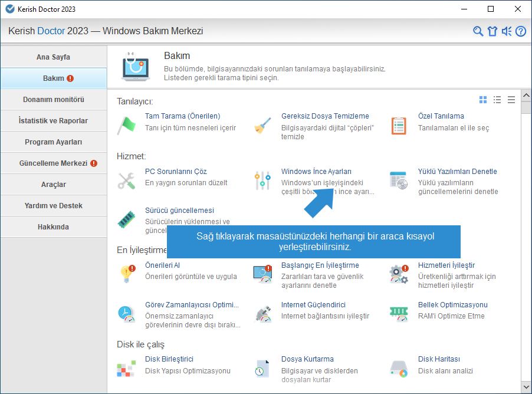Toggle sound with the speaker icon
The image size is (532, 394).
[x=507, y=31]
